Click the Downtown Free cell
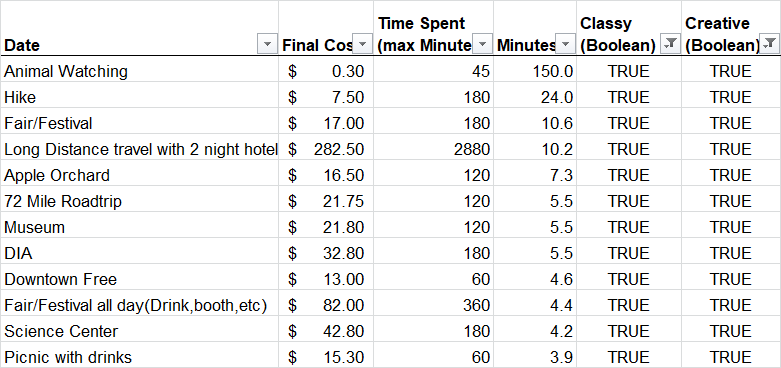This screenshot has width=781, height=368. pos(139,279)
